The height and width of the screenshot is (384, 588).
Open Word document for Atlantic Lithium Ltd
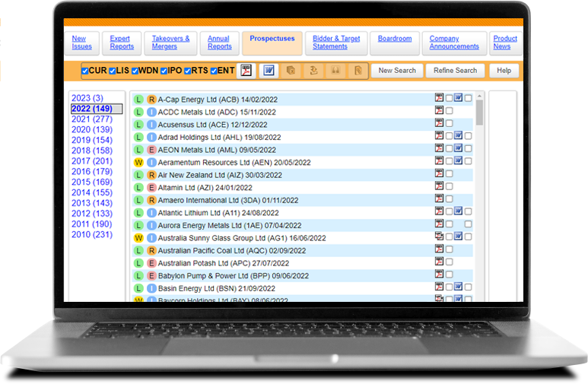(x=458, y=211)
